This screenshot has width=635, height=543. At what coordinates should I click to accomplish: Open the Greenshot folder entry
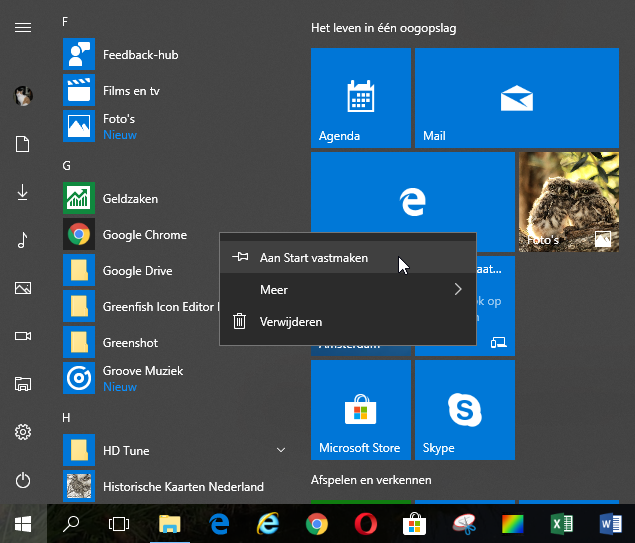pyautogui.click(x=140, y=343)
